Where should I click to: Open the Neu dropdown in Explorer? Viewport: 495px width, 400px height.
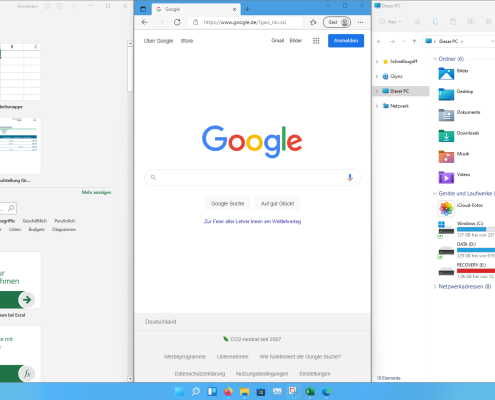click(390, 22)
